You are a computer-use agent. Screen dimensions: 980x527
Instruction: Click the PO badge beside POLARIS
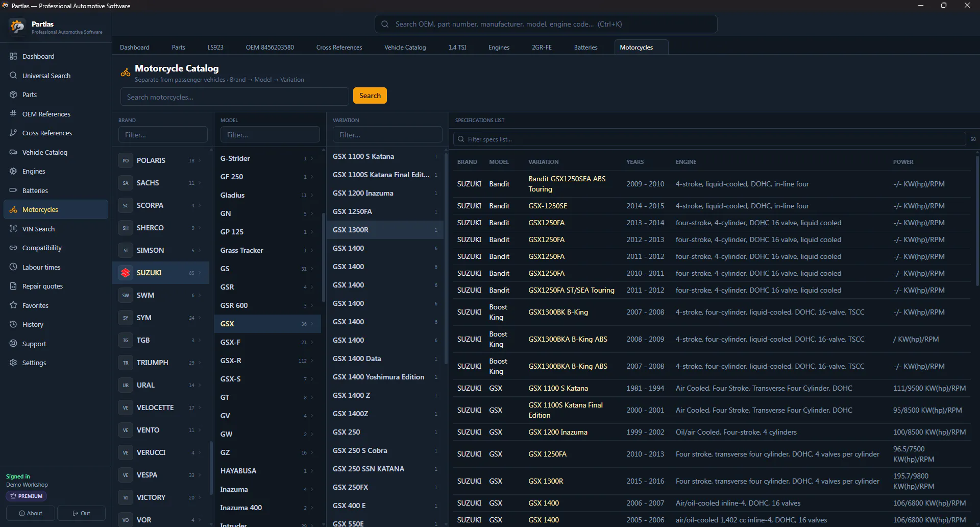(x=126, y=160)
